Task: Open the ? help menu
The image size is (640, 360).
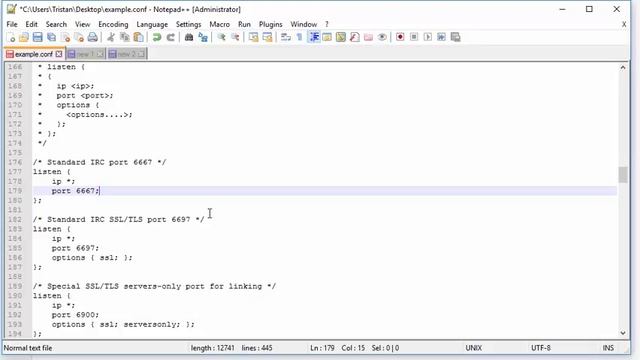Action: 327,24
